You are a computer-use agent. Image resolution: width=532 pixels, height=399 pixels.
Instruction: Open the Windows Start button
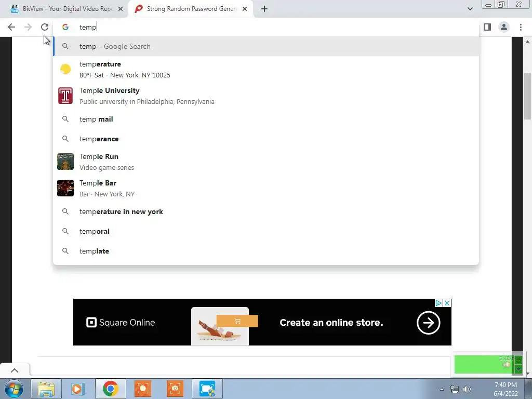pyautogui.click(x=14, y=389)
